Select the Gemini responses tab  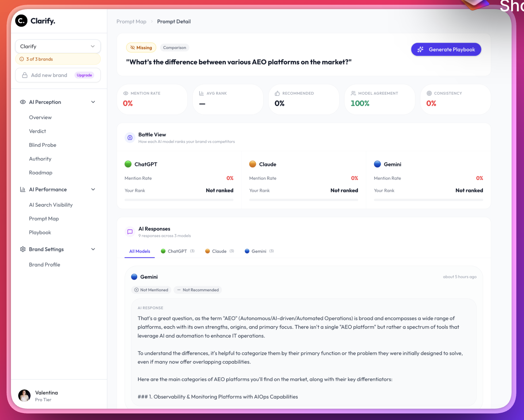pos(259,251)
